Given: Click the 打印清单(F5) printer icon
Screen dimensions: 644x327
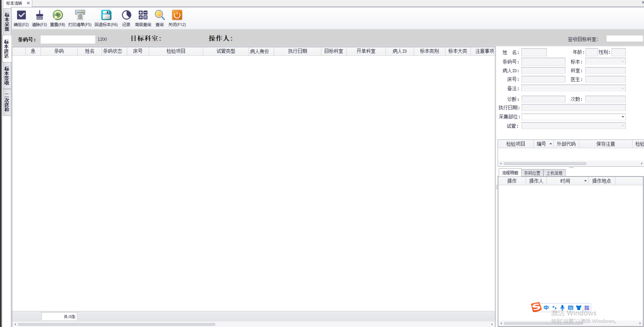Looking at the screenshot, I should [x=80, y=15].
